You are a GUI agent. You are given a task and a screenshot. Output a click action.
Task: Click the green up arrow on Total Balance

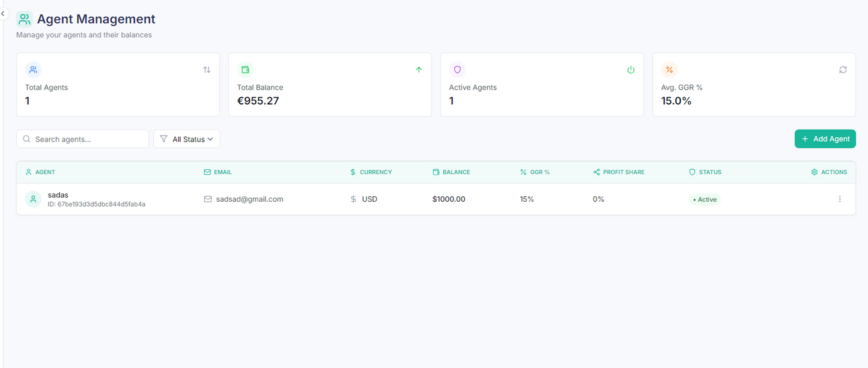(419, 70)
